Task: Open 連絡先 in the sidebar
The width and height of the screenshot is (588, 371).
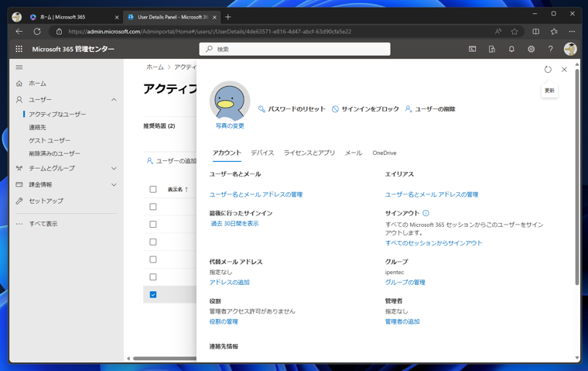Action: [x=37, y=127]
